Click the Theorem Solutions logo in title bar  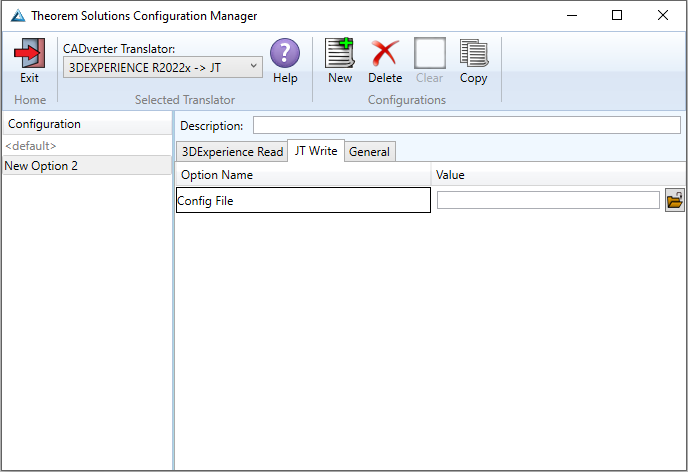[18, 16]
